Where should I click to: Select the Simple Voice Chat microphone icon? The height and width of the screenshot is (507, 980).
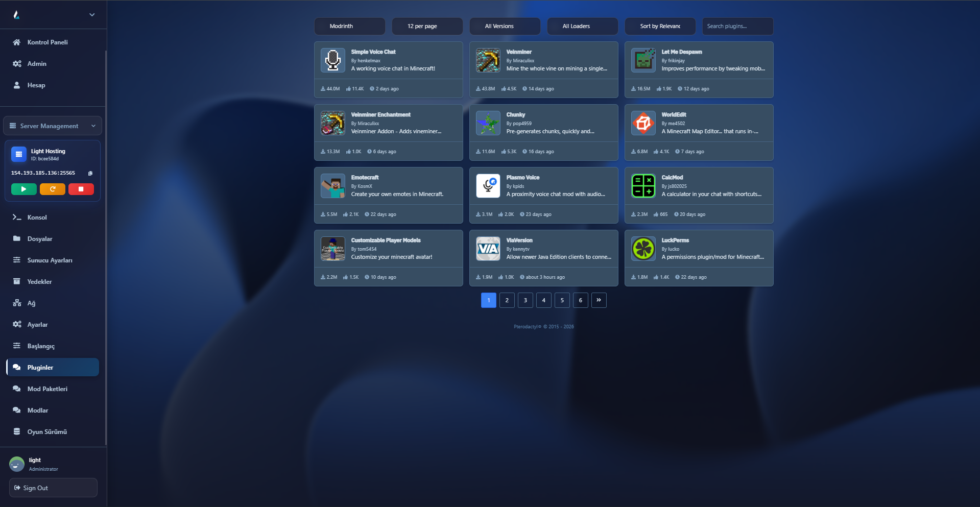(x=333, y=60)
